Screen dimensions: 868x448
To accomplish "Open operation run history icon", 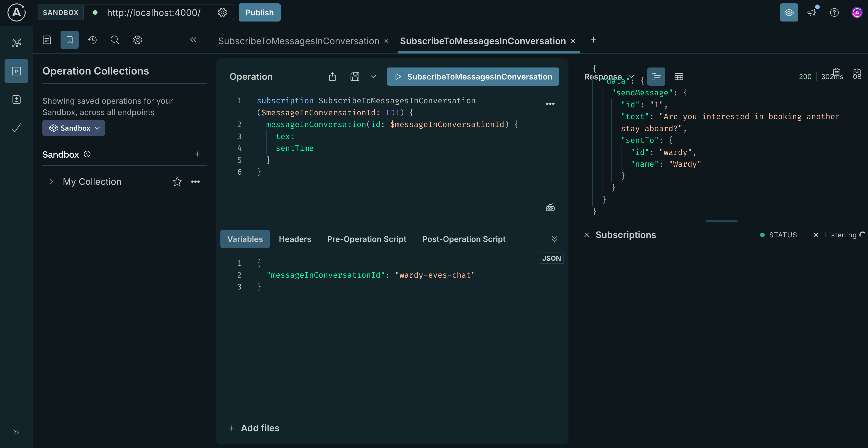I will (x=92, y=40).
